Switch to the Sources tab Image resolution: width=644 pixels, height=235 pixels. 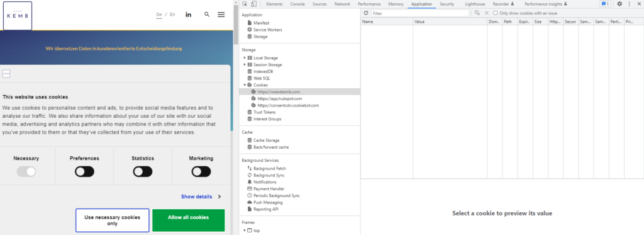[x=319, y=4]
